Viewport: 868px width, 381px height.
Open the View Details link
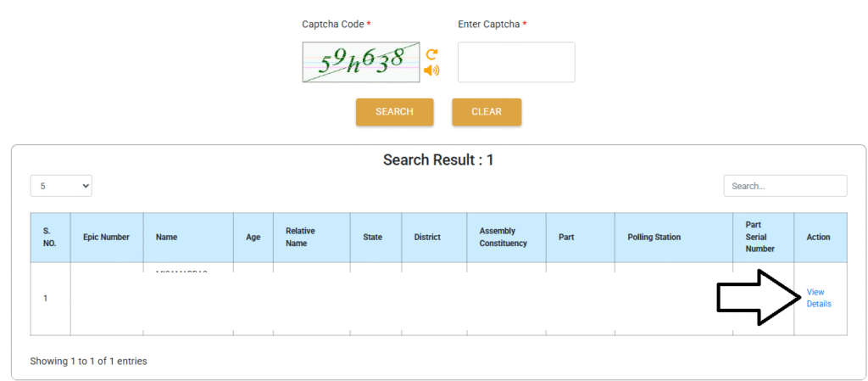[x=818, y=298]
